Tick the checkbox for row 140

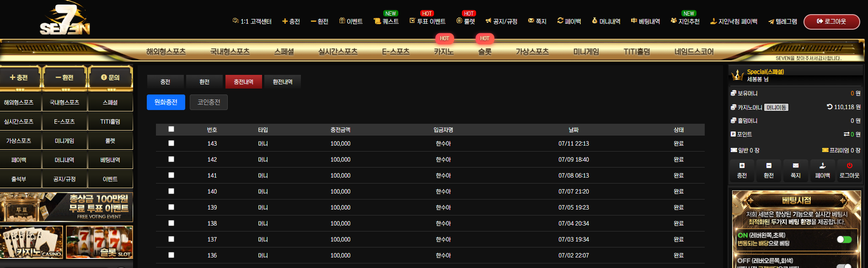[171, 191]
